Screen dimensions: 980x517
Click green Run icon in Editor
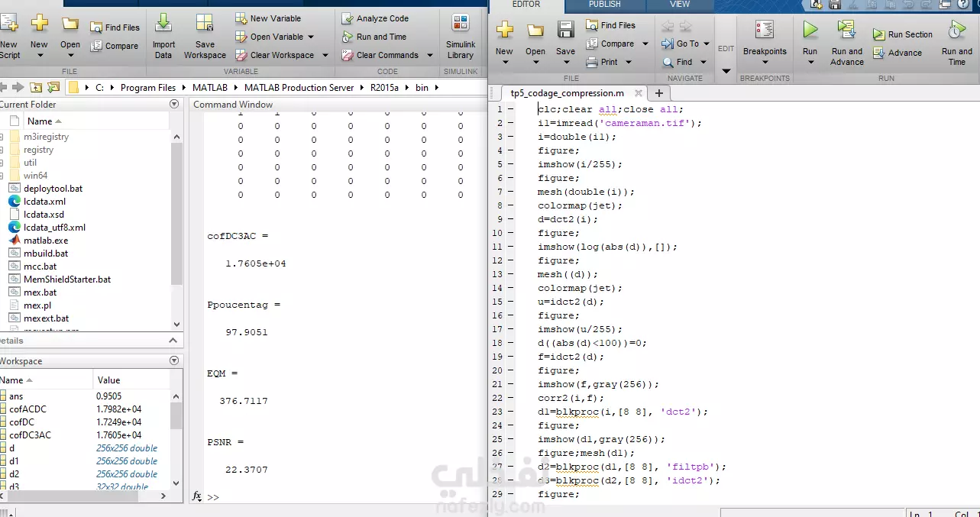click(x=810, y=31)
